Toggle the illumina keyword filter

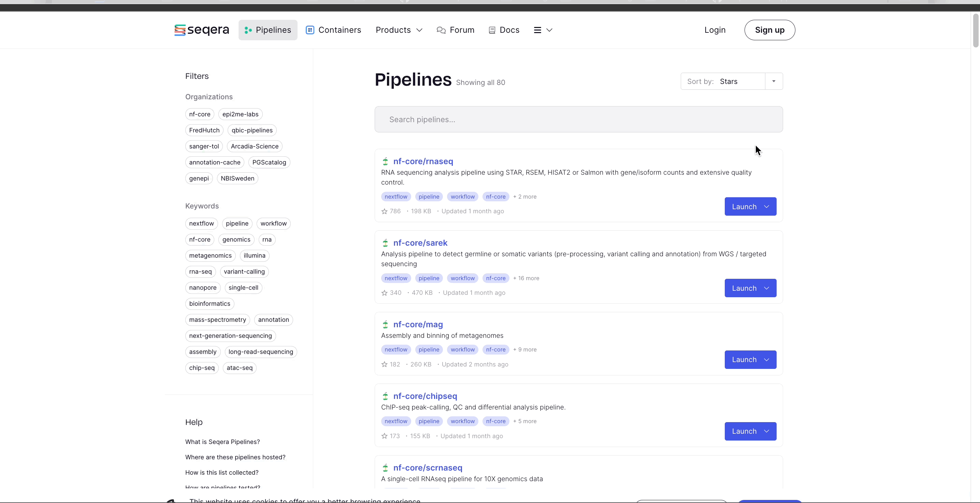click(x=254, y=255)
